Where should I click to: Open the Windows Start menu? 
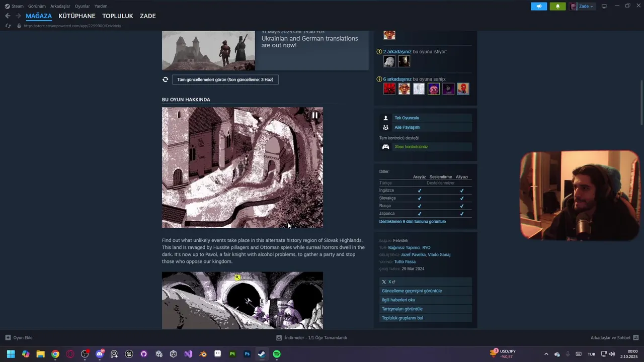pos(11,354)
